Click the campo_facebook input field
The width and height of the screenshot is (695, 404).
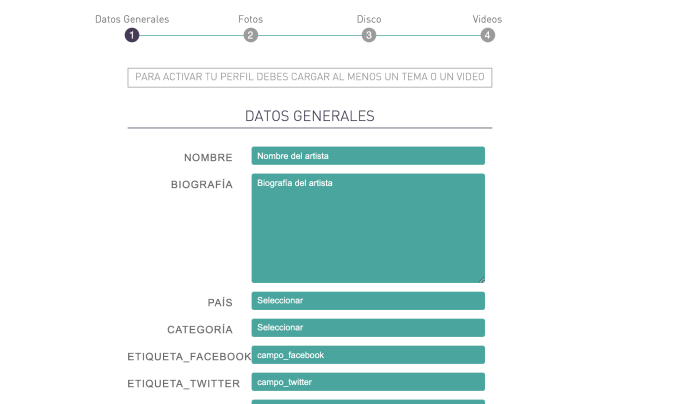pyautogui.click(x=368, y=355)
